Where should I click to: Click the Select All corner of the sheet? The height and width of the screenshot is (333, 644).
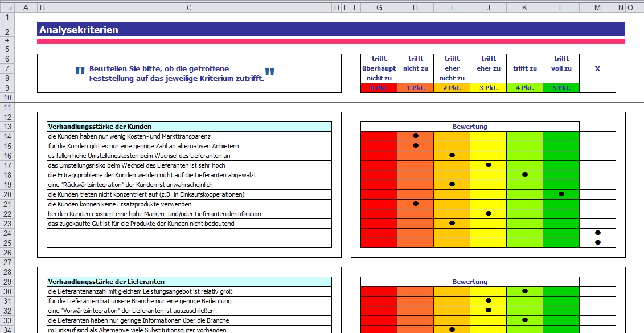pos(7,7)
